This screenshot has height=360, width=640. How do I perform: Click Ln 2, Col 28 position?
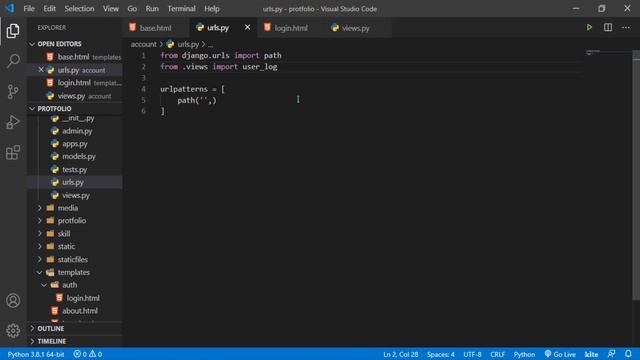coord(400,354)
